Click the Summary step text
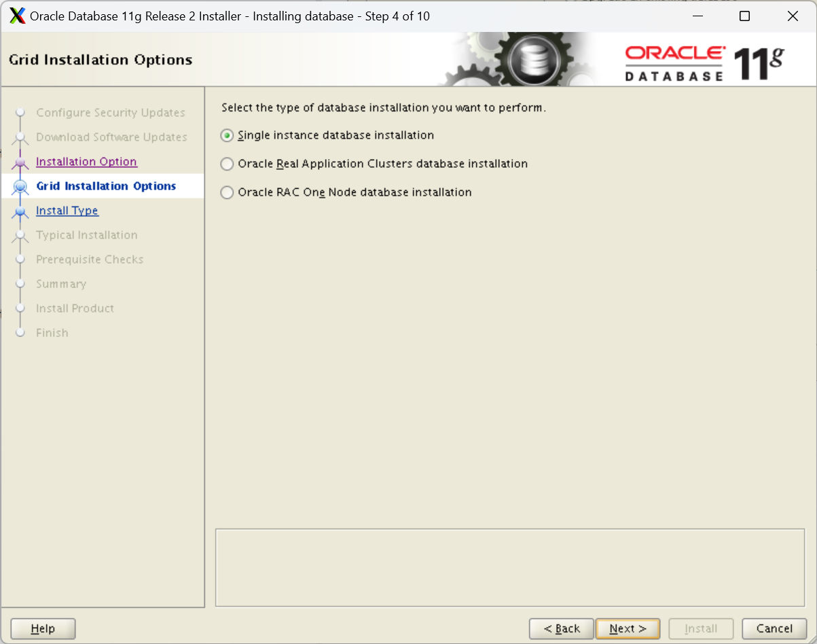The image size is (817, 644). point(61,284)
